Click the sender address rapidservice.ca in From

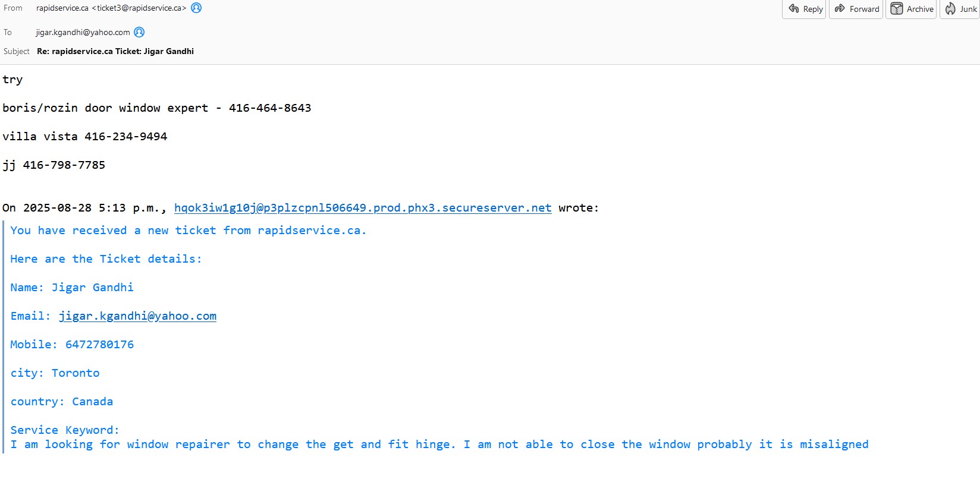point(111,8)
